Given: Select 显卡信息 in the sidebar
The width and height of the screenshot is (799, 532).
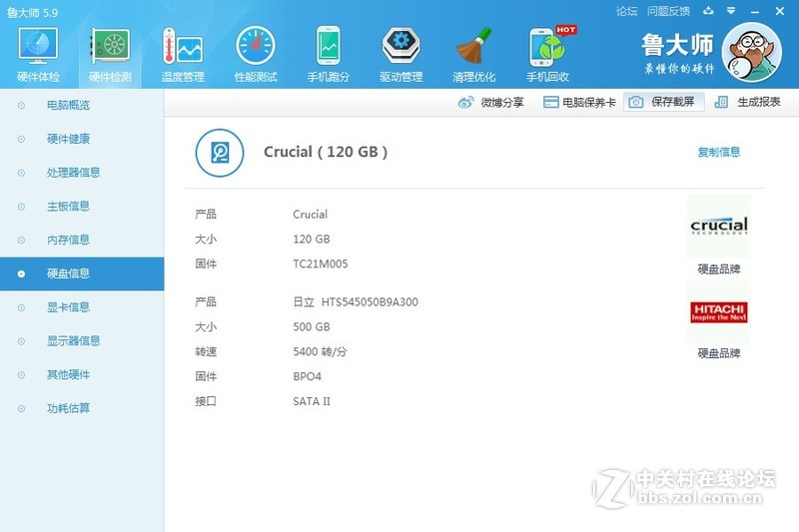Looking at the screenshot, I should tap(82, 307).
